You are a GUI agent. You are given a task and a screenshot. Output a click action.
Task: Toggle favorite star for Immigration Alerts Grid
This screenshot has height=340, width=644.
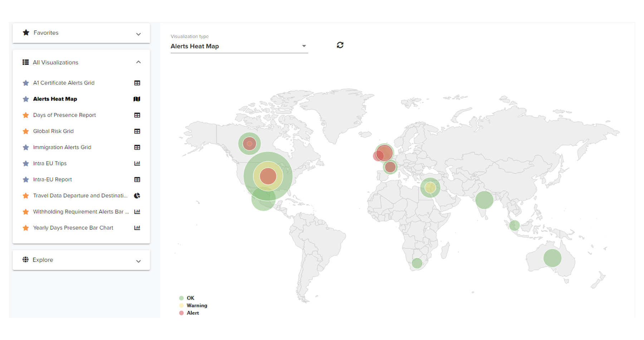point(26,147)
